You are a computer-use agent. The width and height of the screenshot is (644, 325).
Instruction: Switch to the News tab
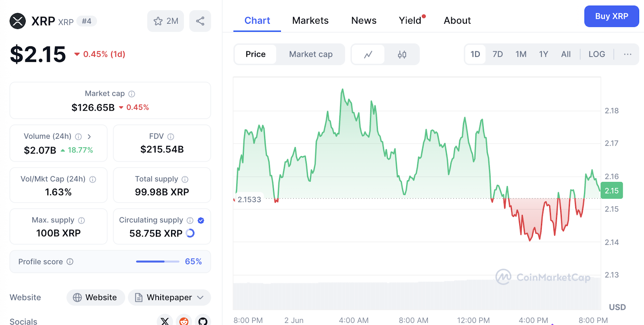pyautogui.click(x=364, y=21)
